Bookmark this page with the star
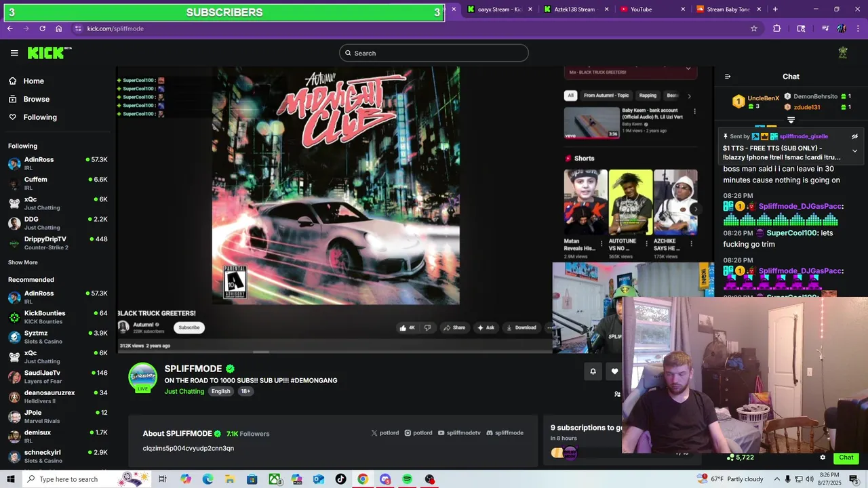 [x=753, y=28]
